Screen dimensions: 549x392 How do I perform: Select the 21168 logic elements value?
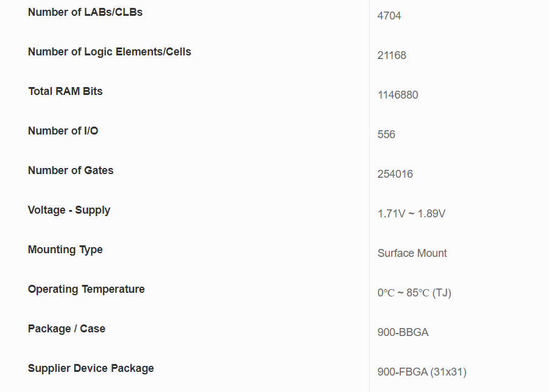392,55
